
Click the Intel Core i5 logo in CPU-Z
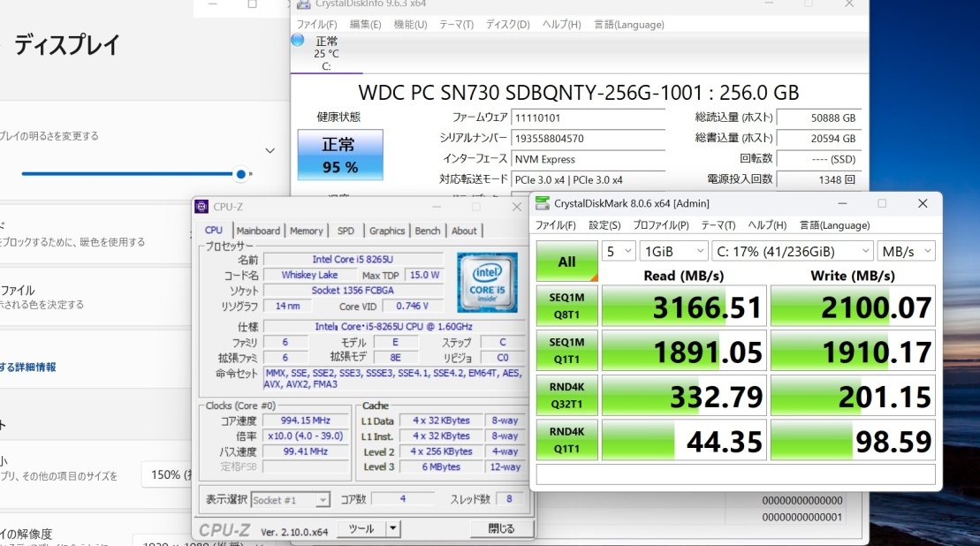click(x=487, y=283)
